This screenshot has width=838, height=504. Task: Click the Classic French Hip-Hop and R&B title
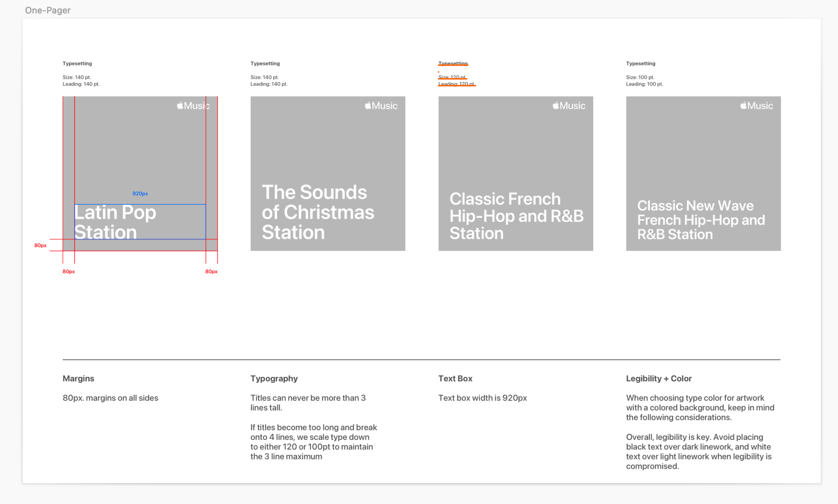(x=517, y=216)
